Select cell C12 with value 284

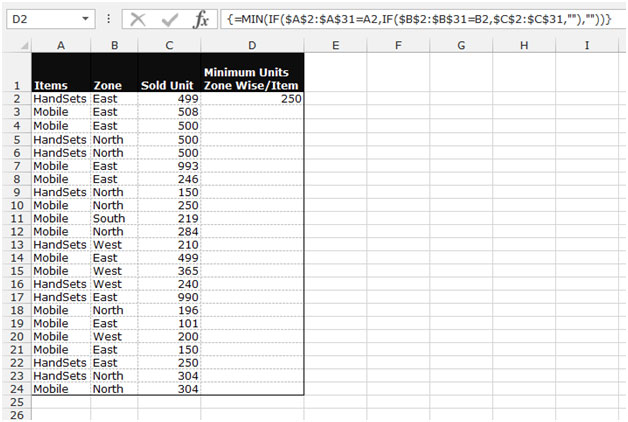pos(169,231)
